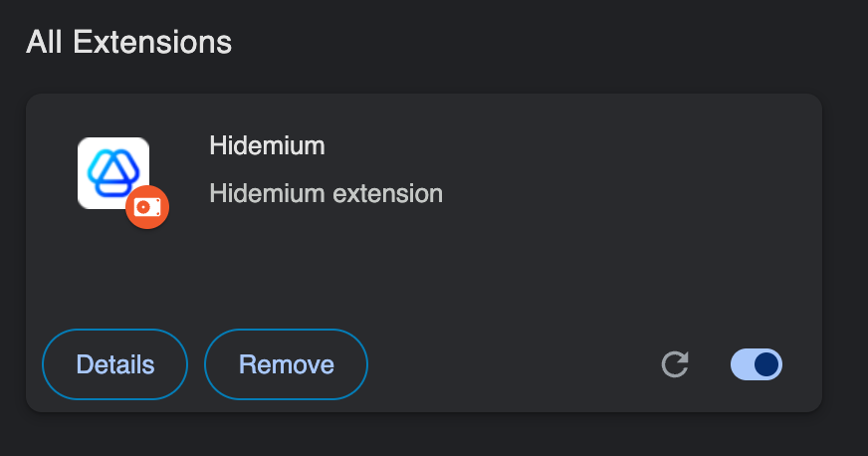Image resolution: width=868 pixels, height=456 pixels.
Task: Disable the Hidemium extension toggle
Action: coord(757,364)
